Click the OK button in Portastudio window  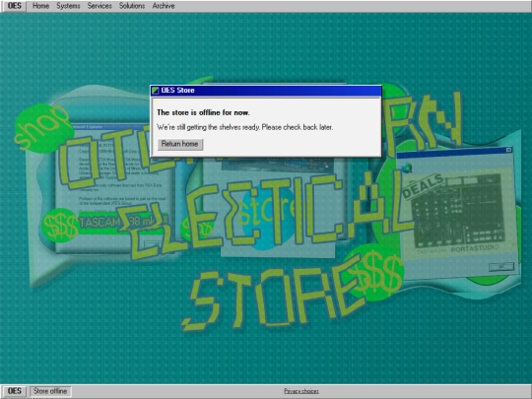(501, 267)
